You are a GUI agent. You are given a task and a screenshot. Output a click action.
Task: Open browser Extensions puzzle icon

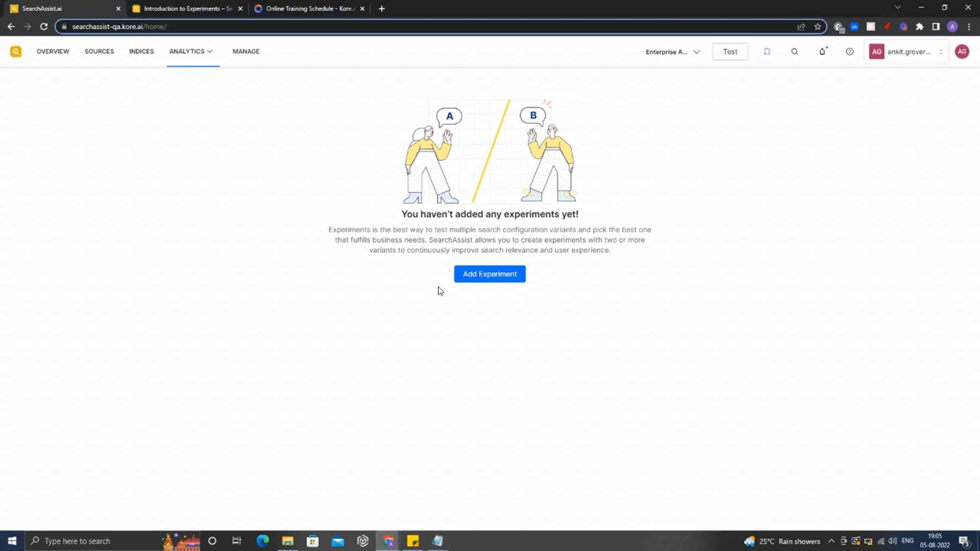(919, 27)
